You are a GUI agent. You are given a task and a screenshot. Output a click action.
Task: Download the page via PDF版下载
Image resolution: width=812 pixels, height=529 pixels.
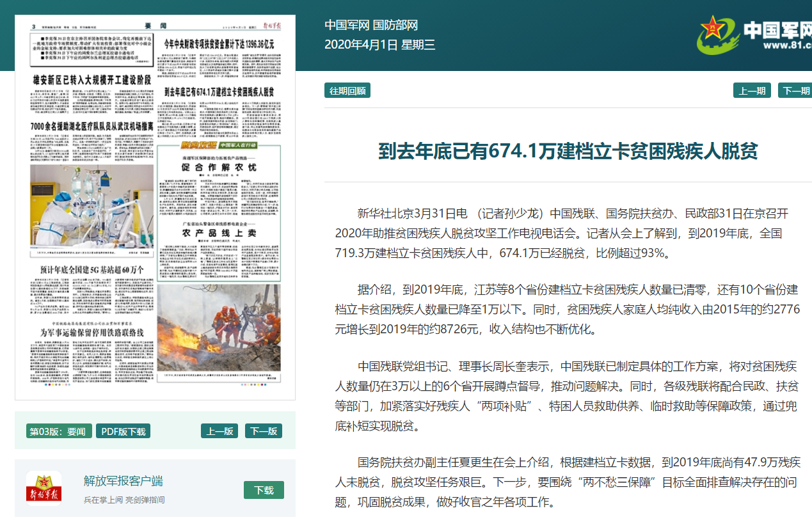123,431
